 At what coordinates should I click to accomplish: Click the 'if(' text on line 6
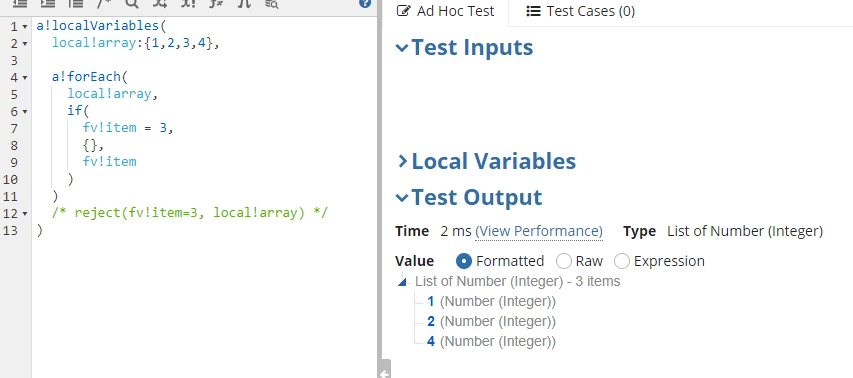point(78,111)
